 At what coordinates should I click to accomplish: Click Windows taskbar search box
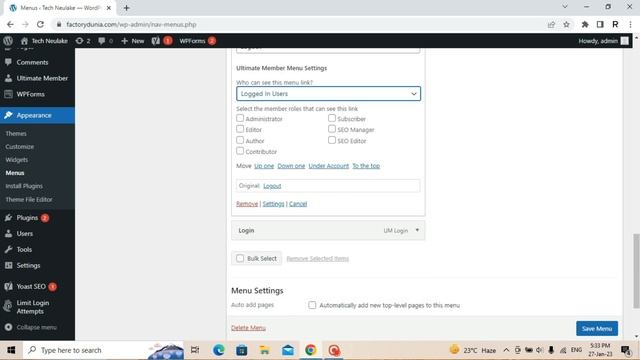click(104, 350)
